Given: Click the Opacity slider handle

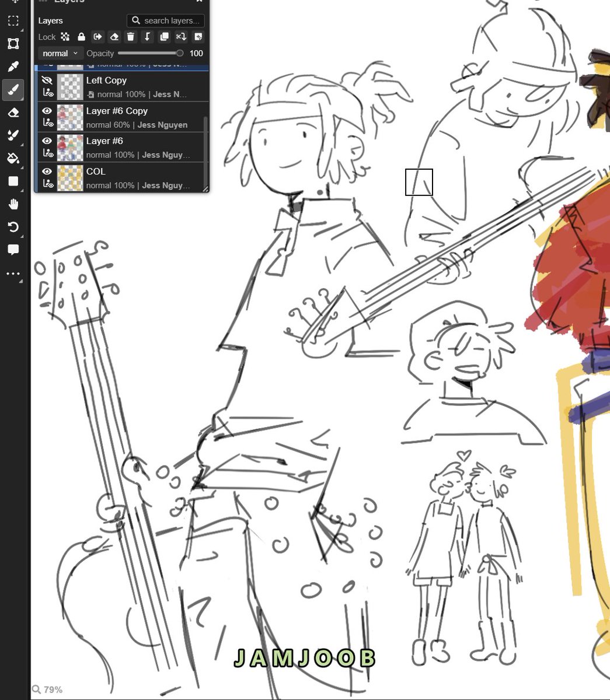Looking at the screenshot, I should click(180, 53).
